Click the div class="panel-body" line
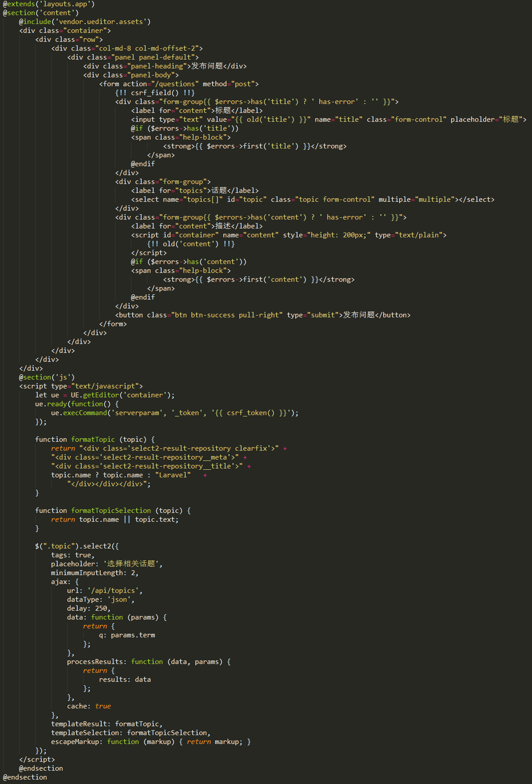Screen dimensions: 532x784 click(x=131, y=75)
